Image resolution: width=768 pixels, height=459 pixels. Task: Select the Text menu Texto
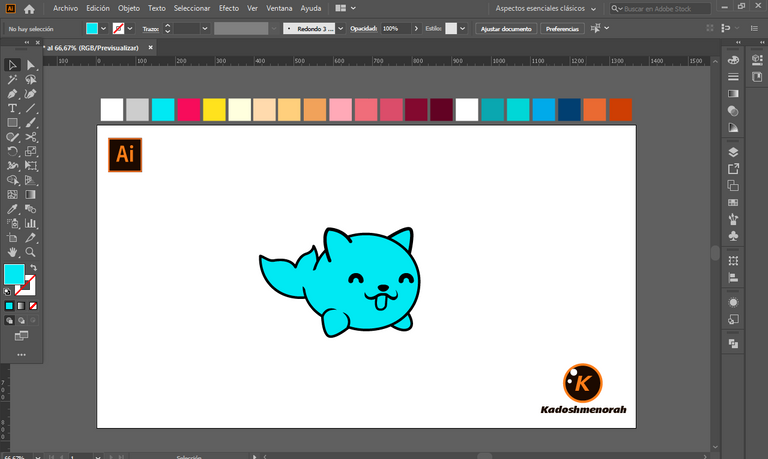157,8
